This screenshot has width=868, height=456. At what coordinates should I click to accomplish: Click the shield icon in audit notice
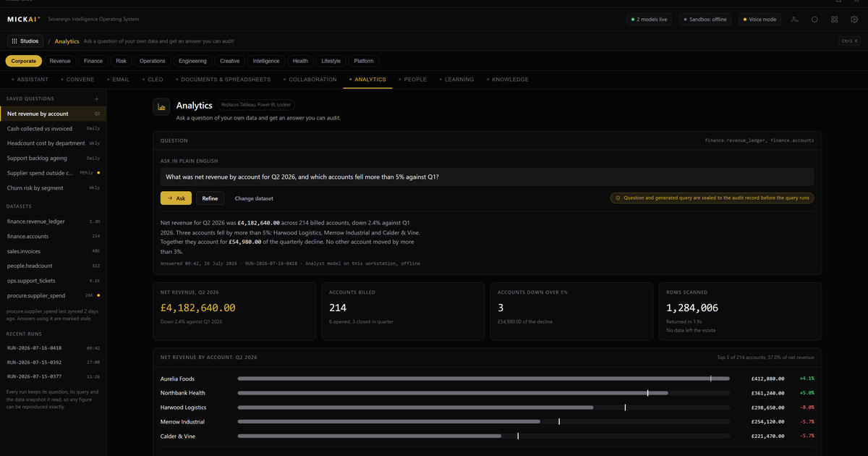(x=618, y=198)
